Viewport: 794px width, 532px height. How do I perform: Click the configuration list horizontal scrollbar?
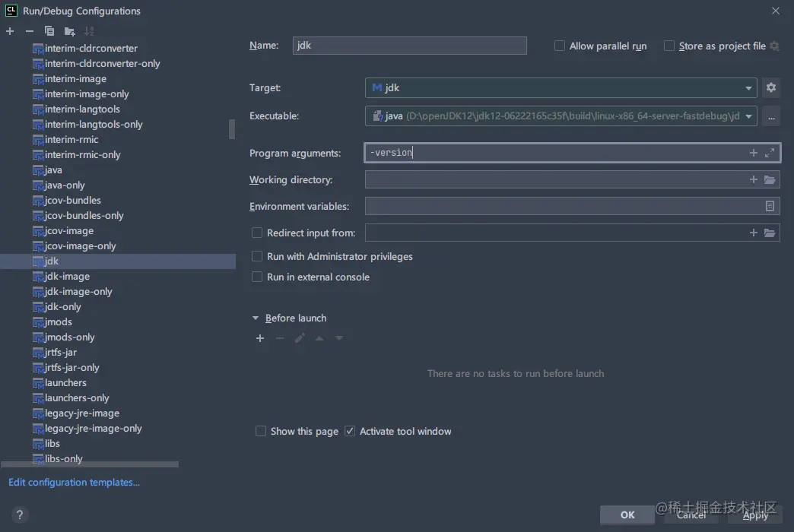(x=90, y=464)
